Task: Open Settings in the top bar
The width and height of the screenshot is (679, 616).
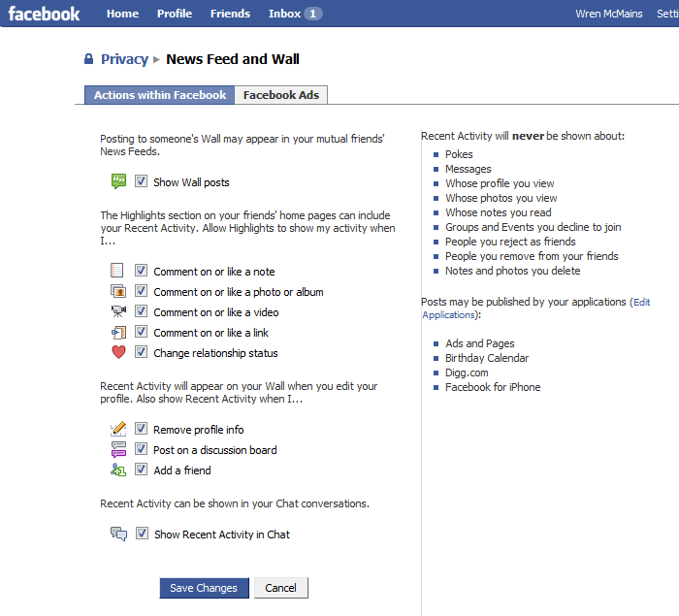Action: pos(667,14)
